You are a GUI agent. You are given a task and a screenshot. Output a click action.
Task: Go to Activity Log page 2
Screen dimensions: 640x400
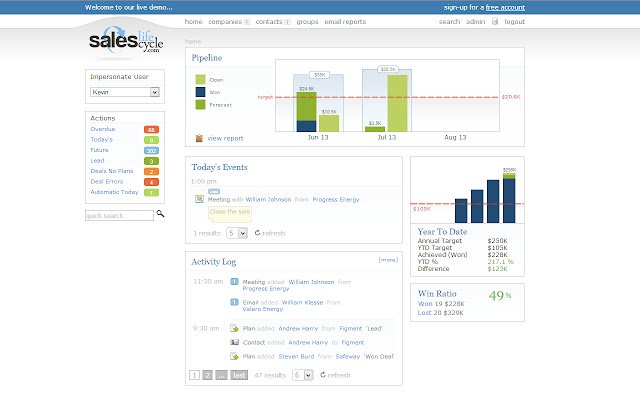[x=208, y=375]
